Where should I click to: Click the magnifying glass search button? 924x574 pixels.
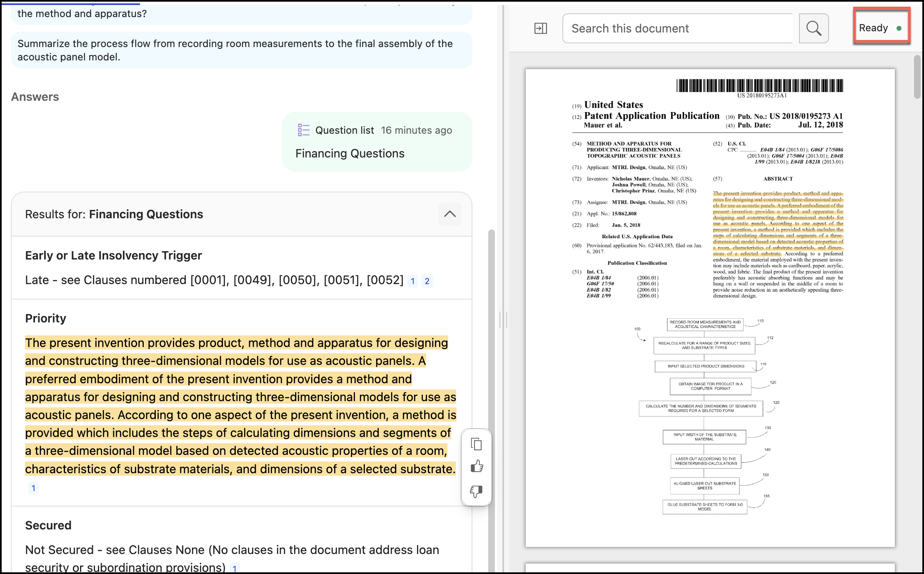pos(813,28)
